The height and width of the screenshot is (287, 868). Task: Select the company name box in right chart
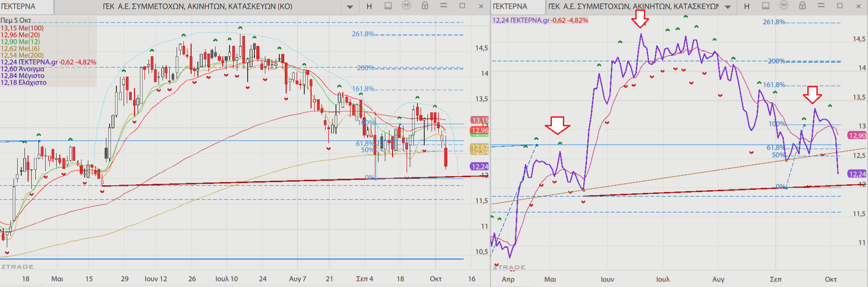pyautogui.click(x=633, y=6)
